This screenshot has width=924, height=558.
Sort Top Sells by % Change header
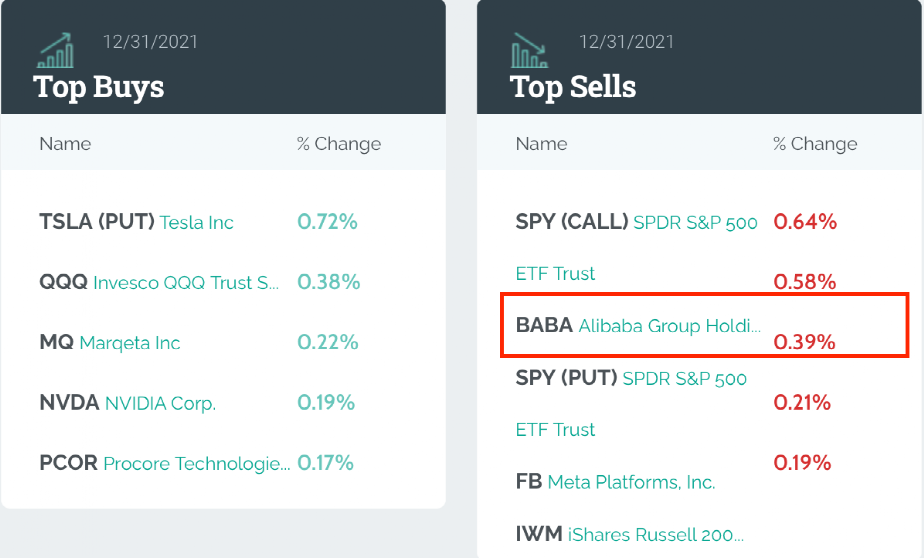(815, 144)
